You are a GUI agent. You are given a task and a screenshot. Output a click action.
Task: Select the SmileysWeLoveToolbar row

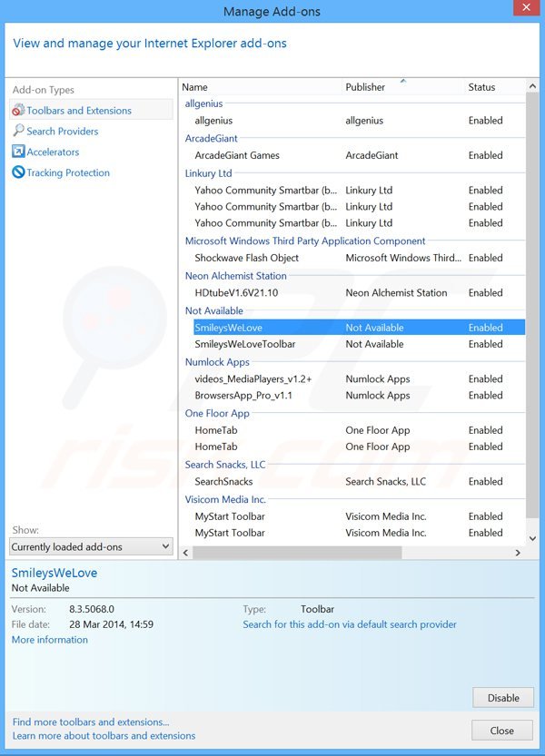[359, 344]
